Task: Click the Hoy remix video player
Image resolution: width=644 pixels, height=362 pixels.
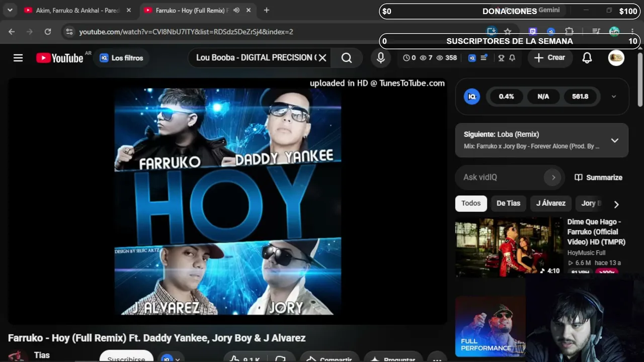Action: point(227,201)
